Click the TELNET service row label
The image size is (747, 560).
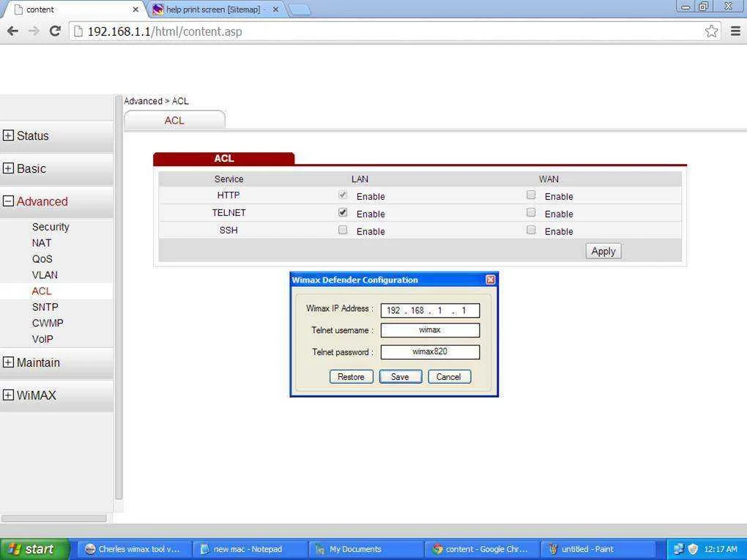[x=228, y=212]
